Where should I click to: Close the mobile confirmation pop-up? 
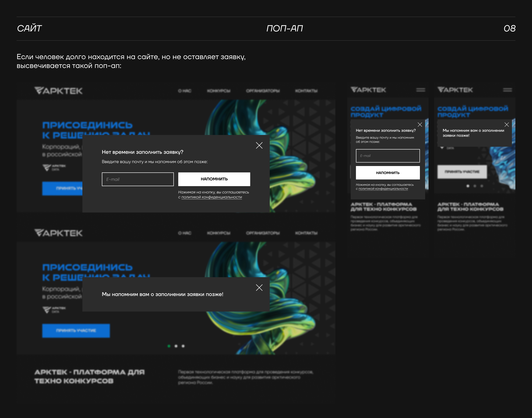507,125
